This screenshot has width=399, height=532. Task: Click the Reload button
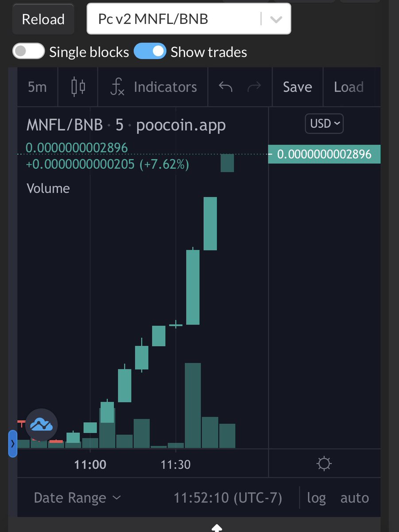43,19
